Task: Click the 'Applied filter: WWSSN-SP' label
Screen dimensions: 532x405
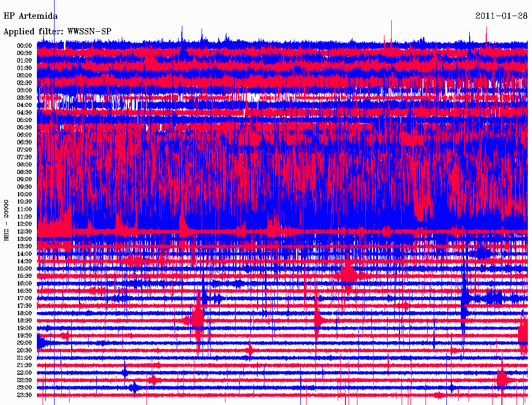Action: [x=57, y=32]
